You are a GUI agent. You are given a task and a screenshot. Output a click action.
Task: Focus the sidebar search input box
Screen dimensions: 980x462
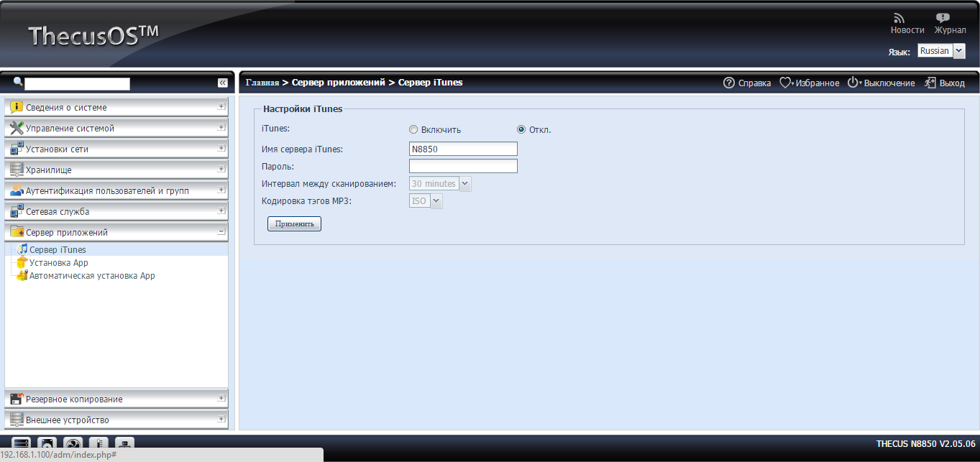pyautogui.click(x=78, y=83)
